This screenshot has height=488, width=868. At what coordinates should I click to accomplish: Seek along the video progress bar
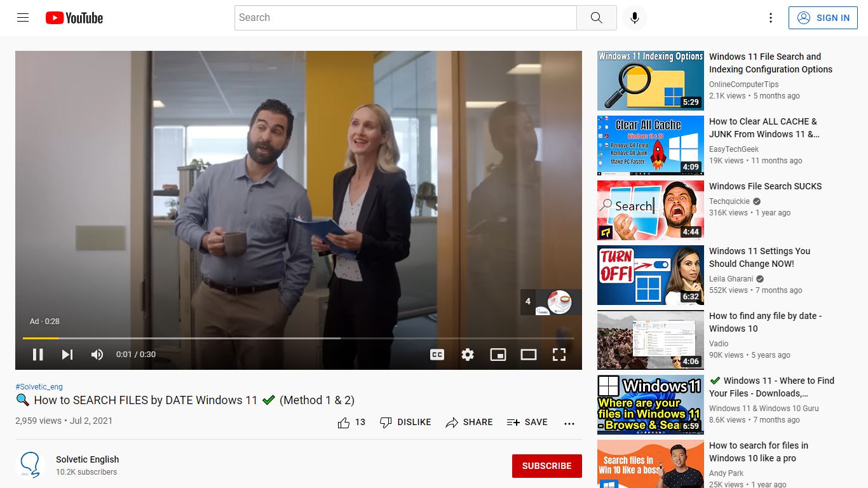pos(299,338)
